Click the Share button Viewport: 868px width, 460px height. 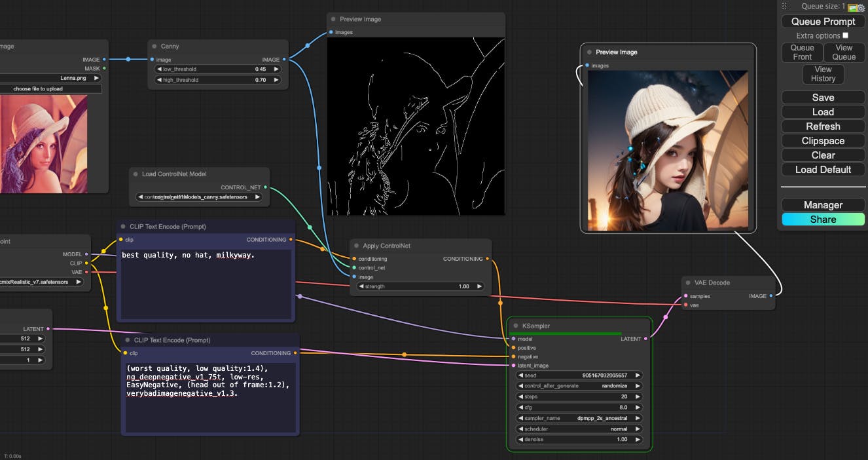tap(823, 220)
